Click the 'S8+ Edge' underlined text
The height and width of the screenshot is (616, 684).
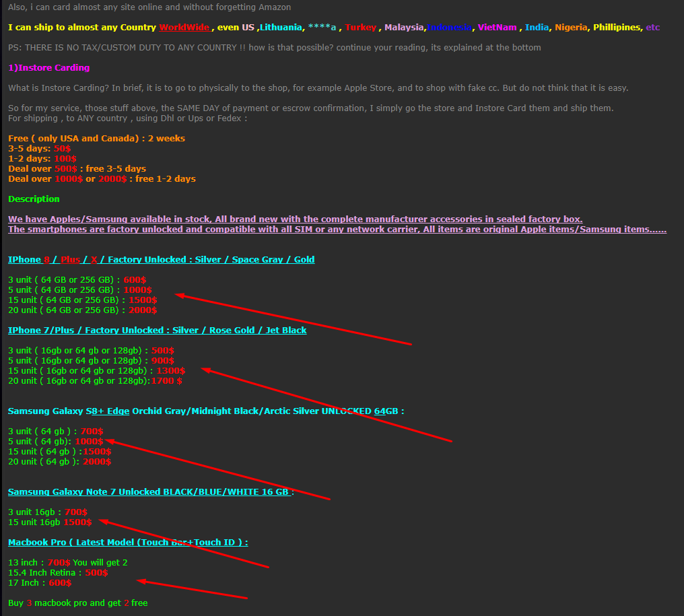click(108, 411)
